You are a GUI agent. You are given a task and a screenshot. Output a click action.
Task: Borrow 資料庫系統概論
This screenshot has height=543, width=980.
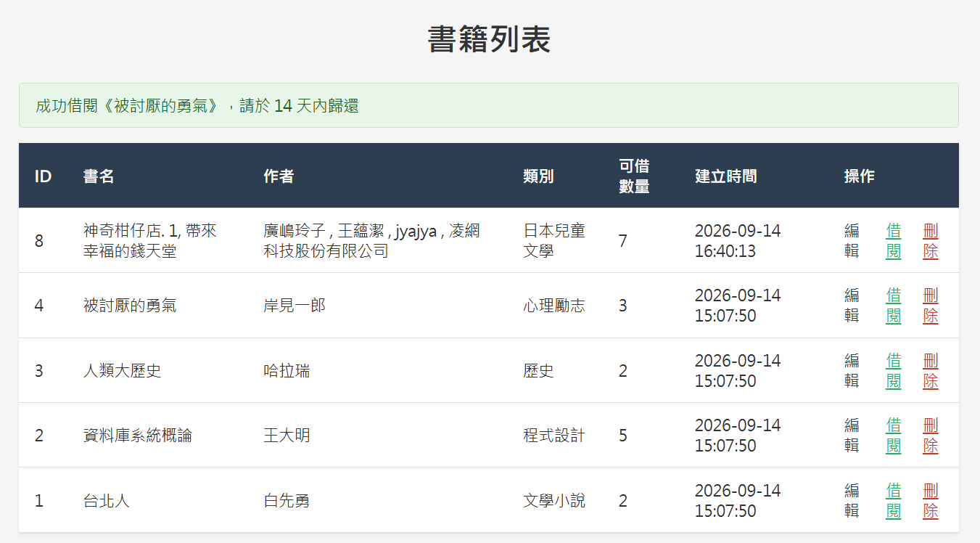[x=894, y=436]
